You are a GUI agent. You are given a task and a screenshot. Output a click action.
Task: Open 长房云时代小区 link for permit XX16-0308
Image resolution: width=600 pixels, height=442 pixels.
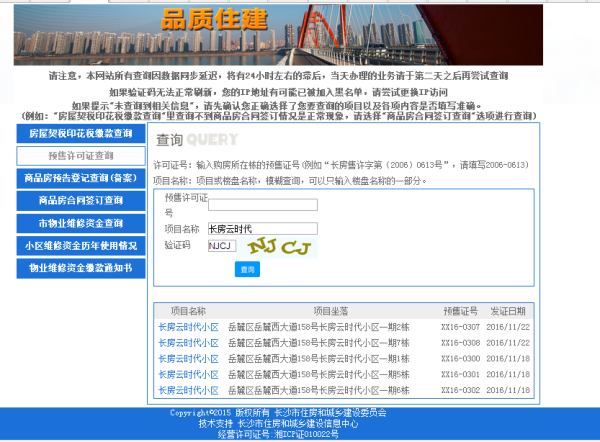(x=188, y=343)
